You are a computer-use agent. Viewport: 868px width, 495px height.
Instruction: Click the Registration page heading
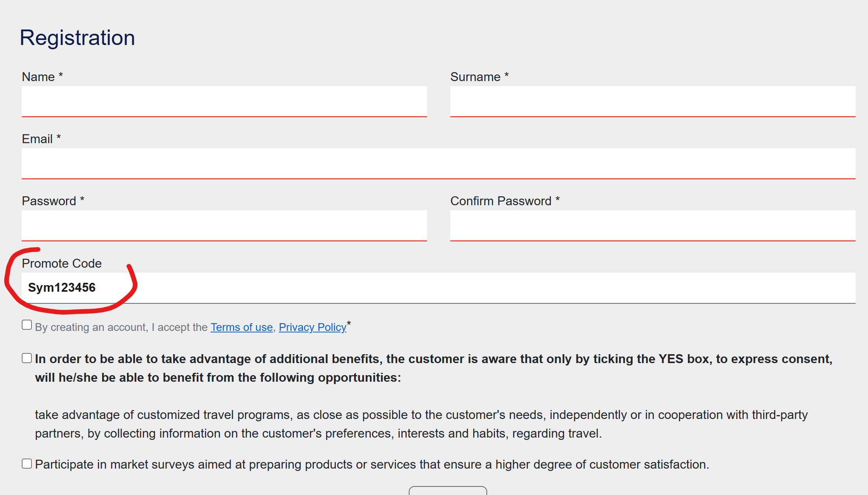pos(77,38)
